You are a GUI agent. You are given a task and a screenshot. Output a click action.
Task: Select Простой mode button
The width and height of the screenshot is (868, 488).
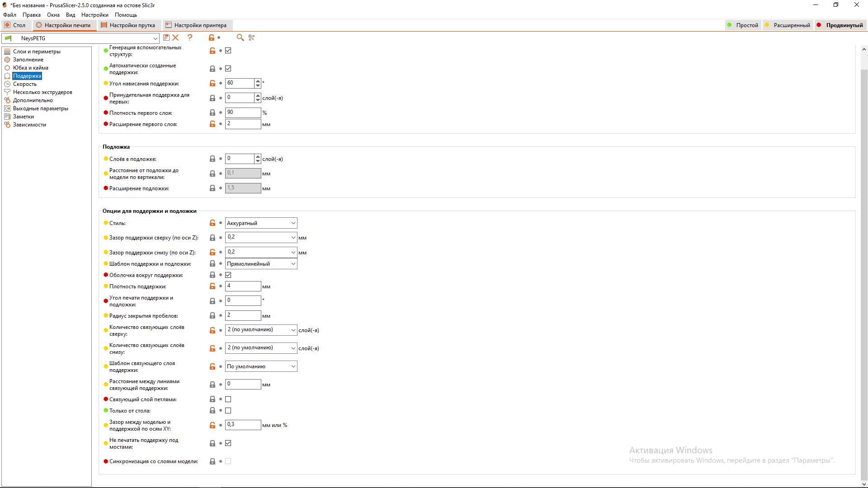(742, 25)
